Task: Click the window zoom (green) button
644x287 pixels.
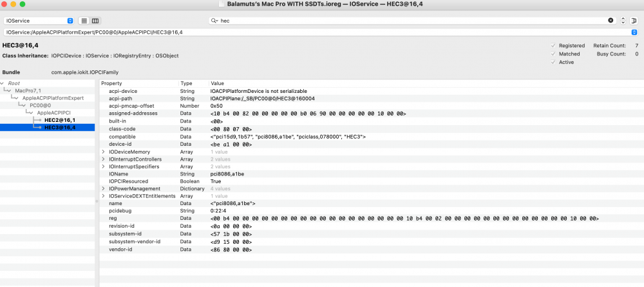Action: point(22,4)
